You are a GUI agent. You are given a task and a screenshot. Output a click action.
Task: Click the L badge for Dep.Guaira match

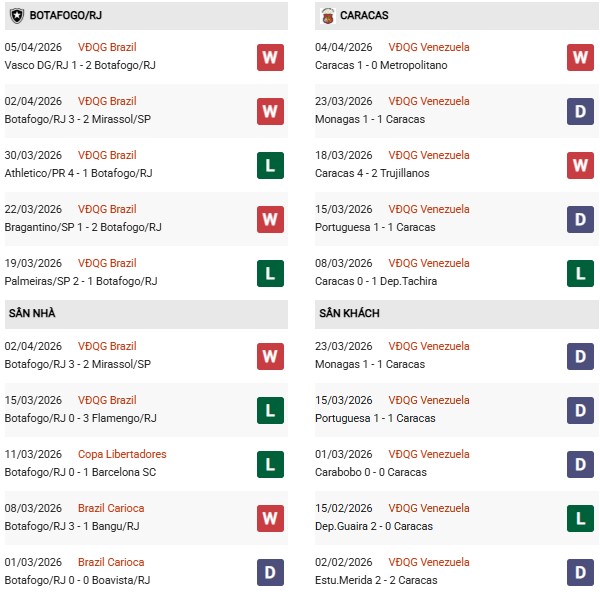coord(581,518)
